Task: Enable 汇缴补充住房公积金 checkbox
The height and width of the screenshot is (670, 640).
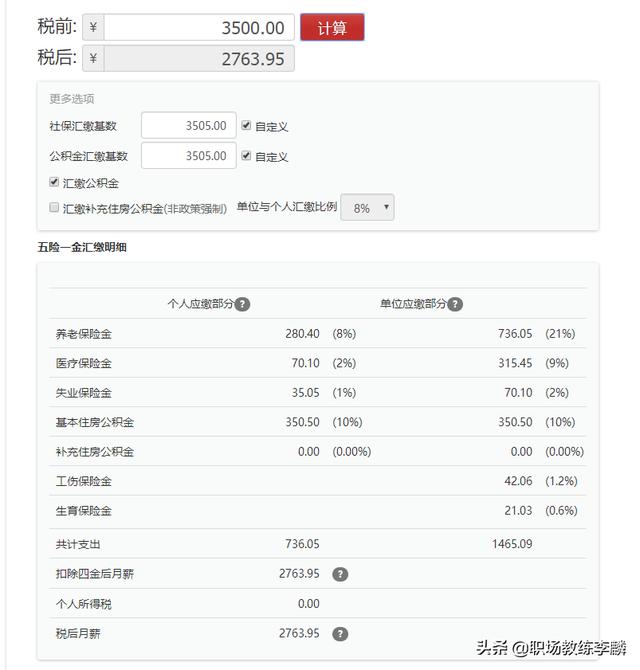Action: pos(54,208)
